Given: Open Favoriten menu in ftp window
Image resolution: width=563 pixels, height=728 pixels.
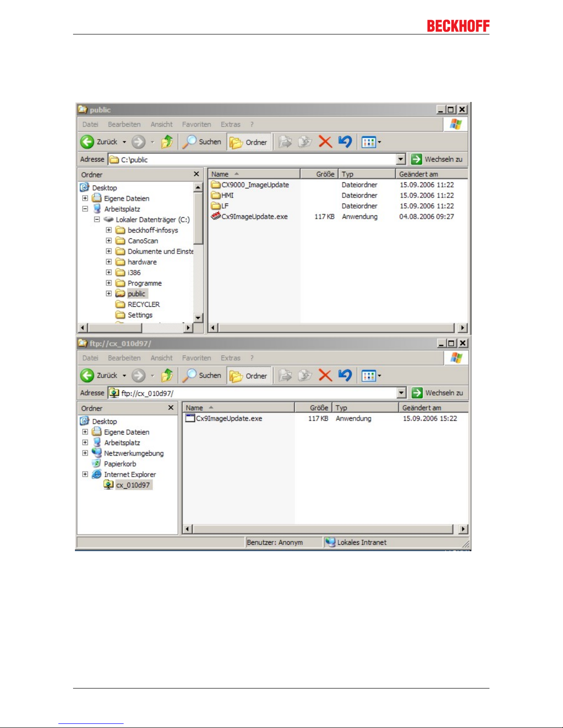Looking at the screenshot, I should [x=196, y=358].
